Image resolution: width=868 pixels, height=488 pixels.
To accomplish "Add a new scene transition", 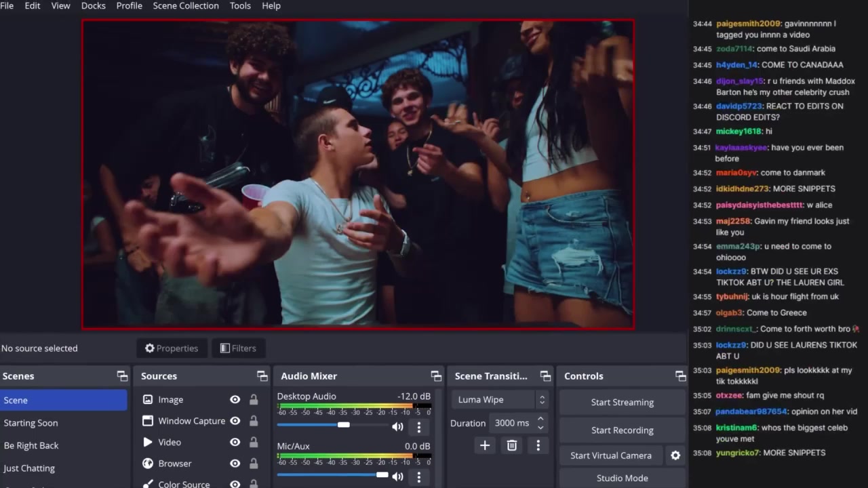I will (x=485, y=445).
